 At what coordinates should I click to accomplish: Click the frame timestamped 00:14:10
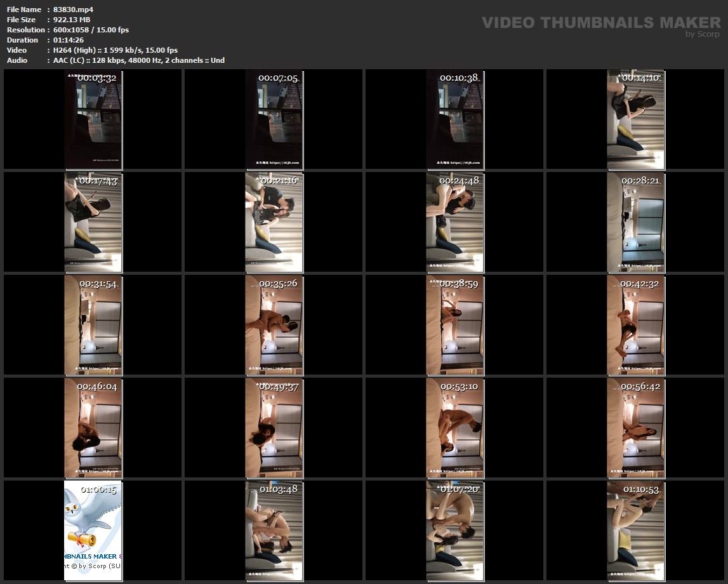pyautogui.click(x=636, y=119)
